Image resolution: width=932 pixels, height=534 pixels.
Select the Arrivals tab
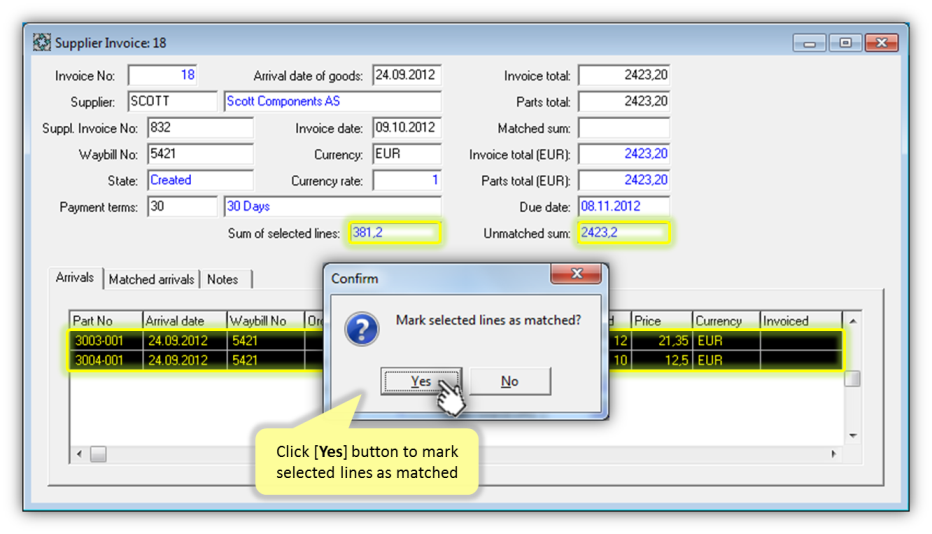(x=75, y=278)
